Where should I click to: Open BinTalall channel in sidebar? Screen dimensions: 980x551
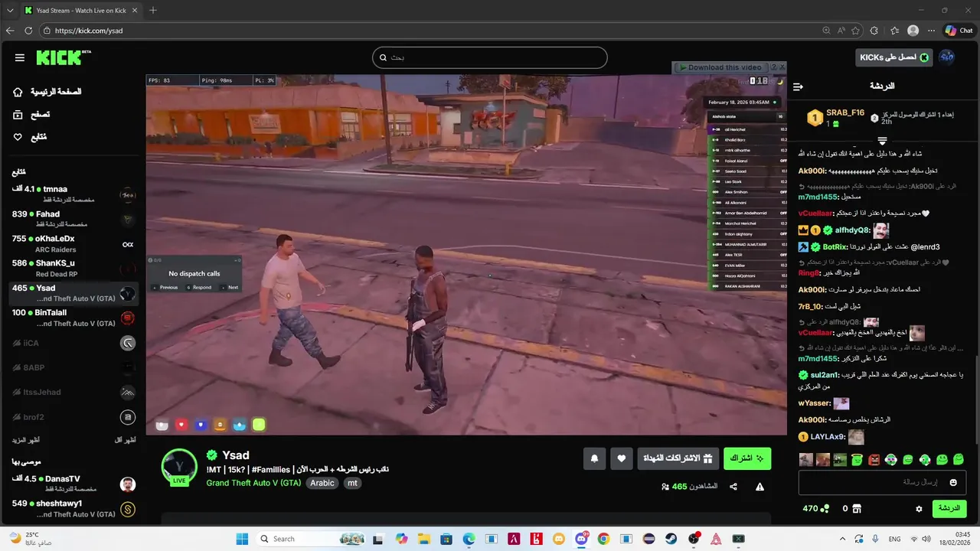[73, 318]
